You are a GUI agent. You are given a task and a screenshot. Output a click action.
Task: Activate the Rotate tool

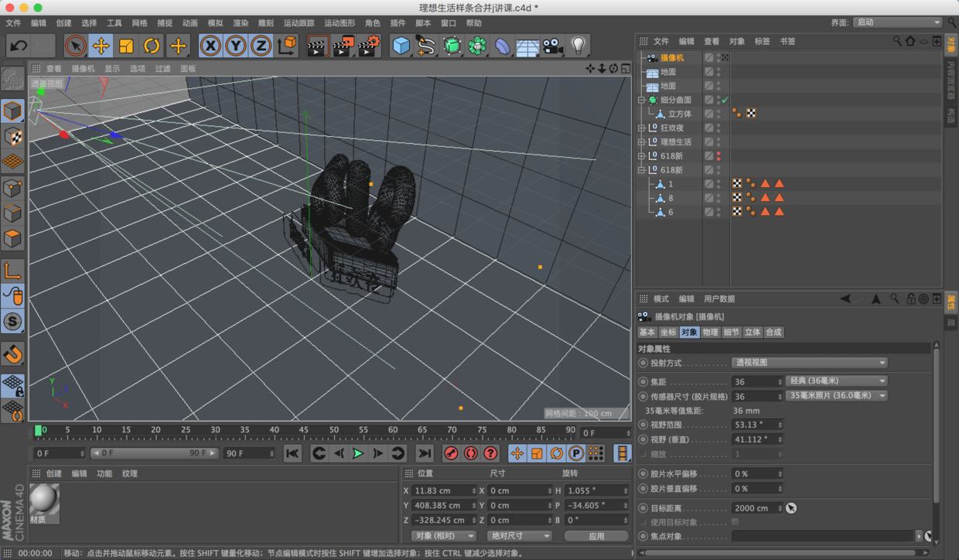(x=152, y=46)
